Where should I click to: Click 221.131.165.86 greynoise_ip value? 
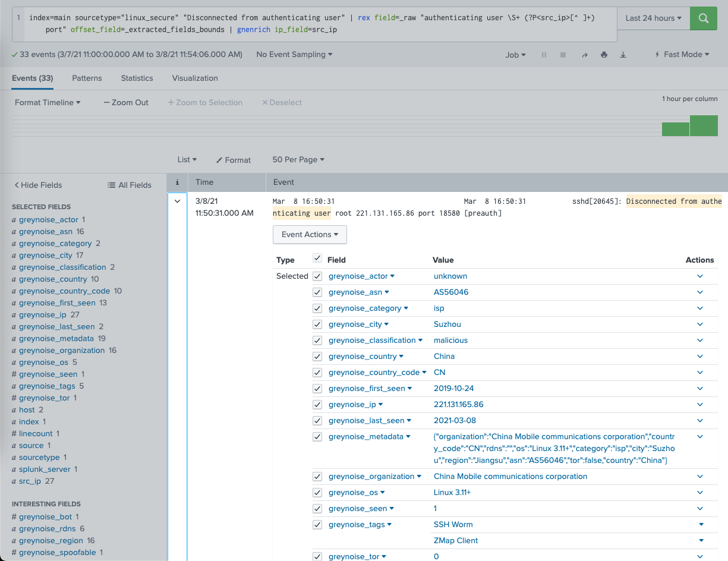point(459,405)
